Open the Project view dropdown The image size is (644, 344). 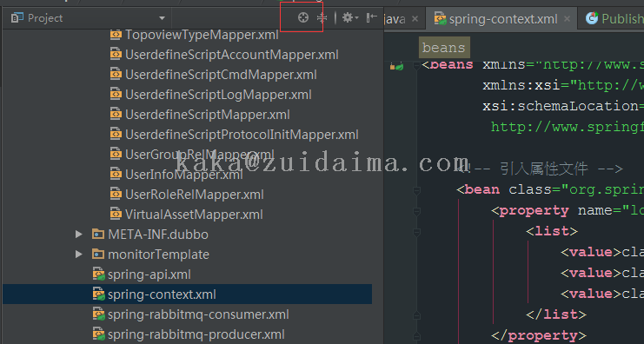(162, 18)
